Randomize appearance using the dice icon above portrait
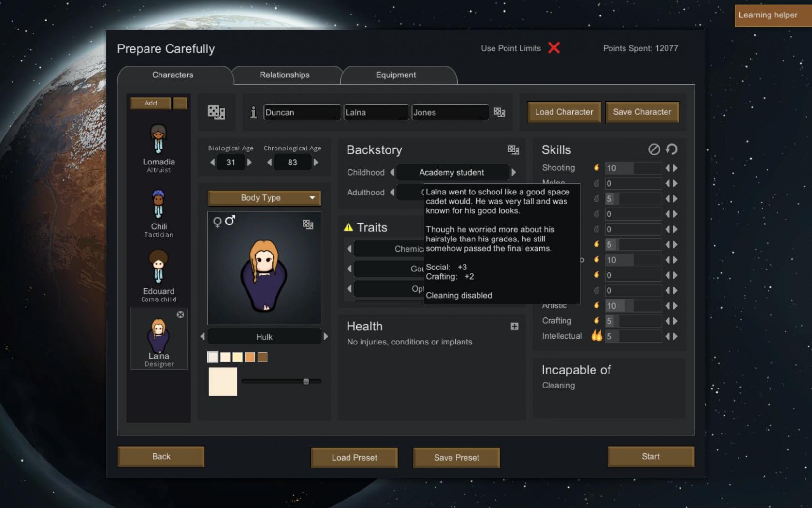812x508 pixels. [x=307, y=224]
